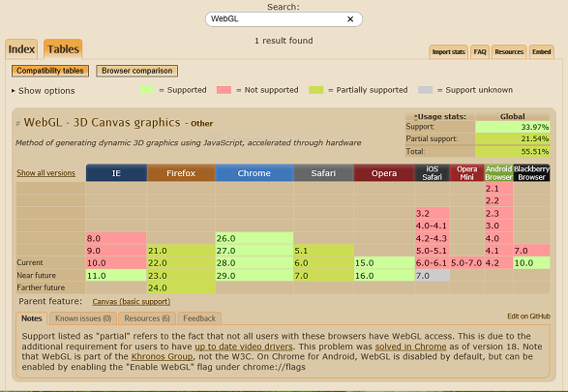Select the Android Browser column header
568x392 pixels.
pos(498,173)
